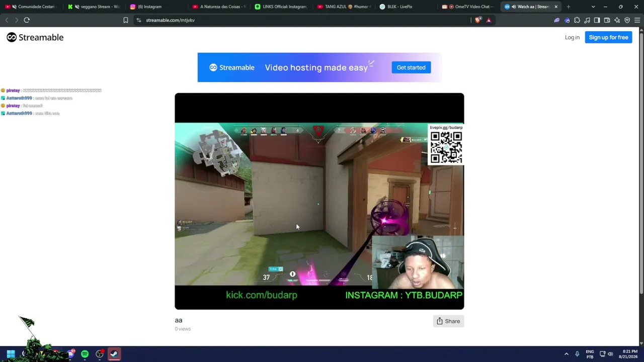Go back using the browser back arrow
This screenshot has width=644, height=362.
(7, 20)
